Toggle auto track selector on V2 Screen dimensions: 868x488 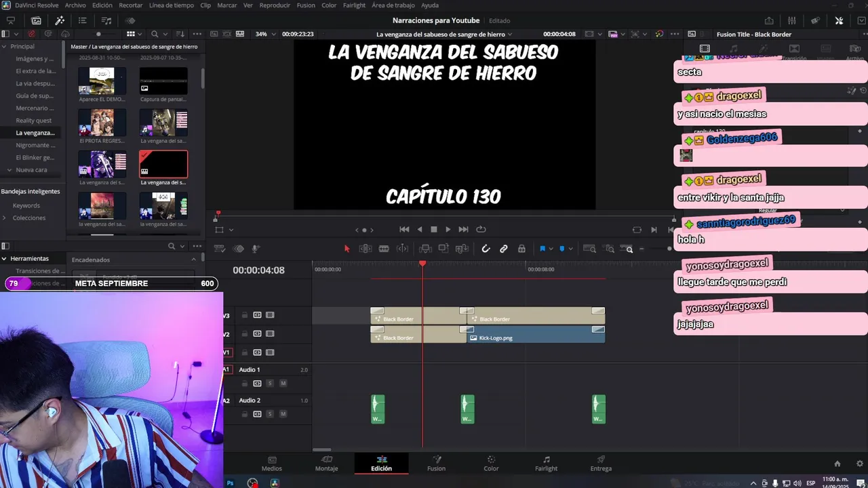[x=257, y=334]
